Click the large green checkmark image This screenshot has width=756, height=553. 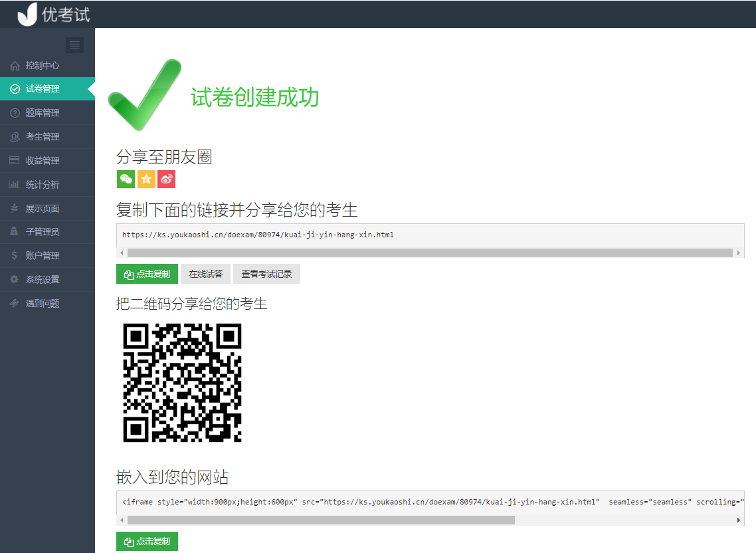(145, 94)
